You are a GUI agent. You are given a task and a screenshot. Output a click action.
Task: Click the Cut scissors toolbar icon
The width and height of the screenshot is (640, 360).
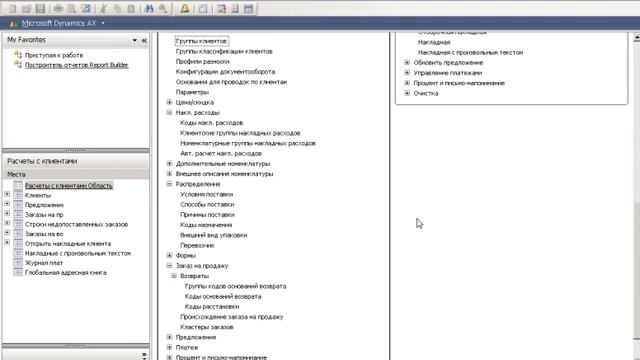[103, 9]
